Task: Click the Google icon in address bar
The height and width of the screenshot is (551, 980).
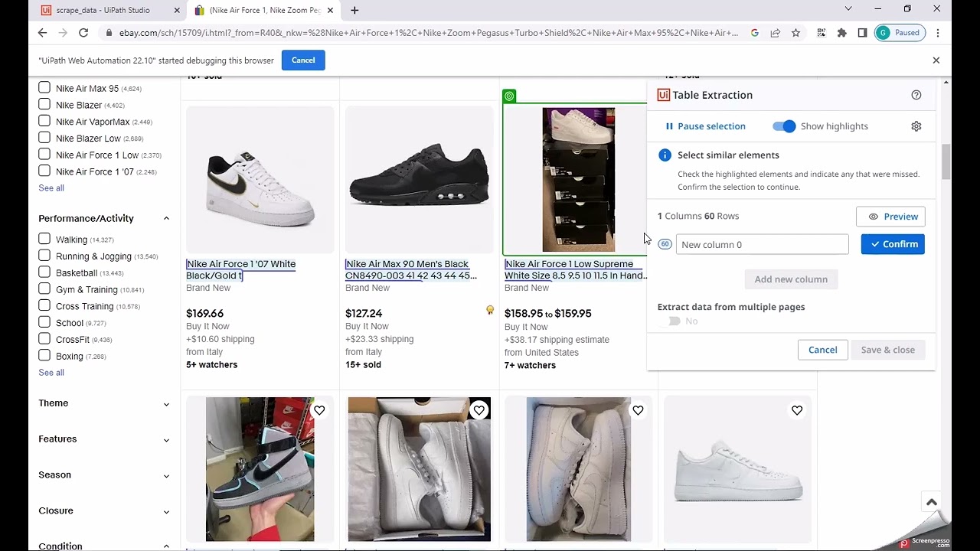Action: coord(755,33)
